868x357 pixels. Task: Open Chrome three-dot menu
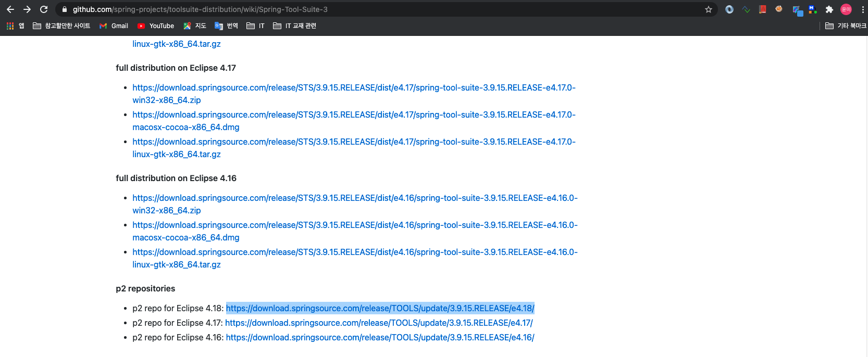863,9
